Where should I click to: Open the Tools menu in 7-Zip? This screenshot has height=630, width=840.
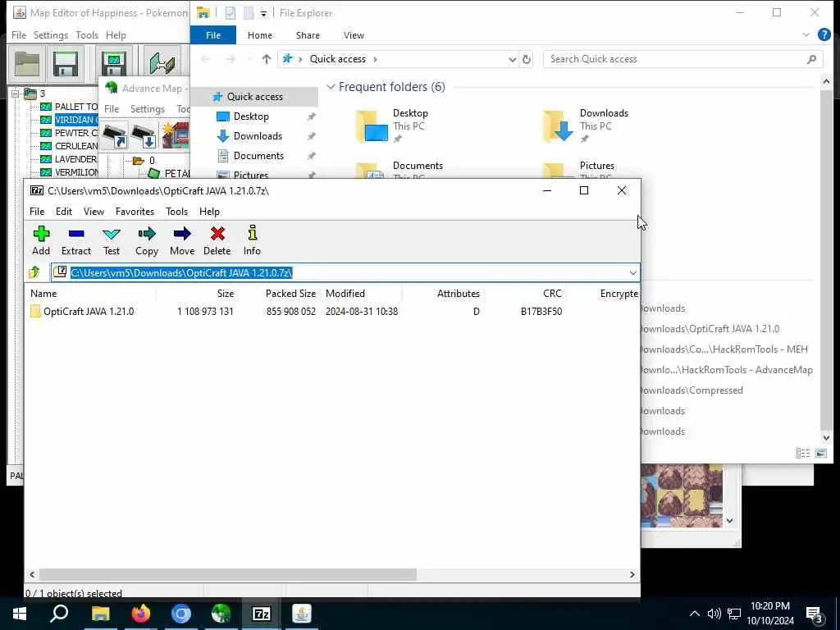click(176, 211)
